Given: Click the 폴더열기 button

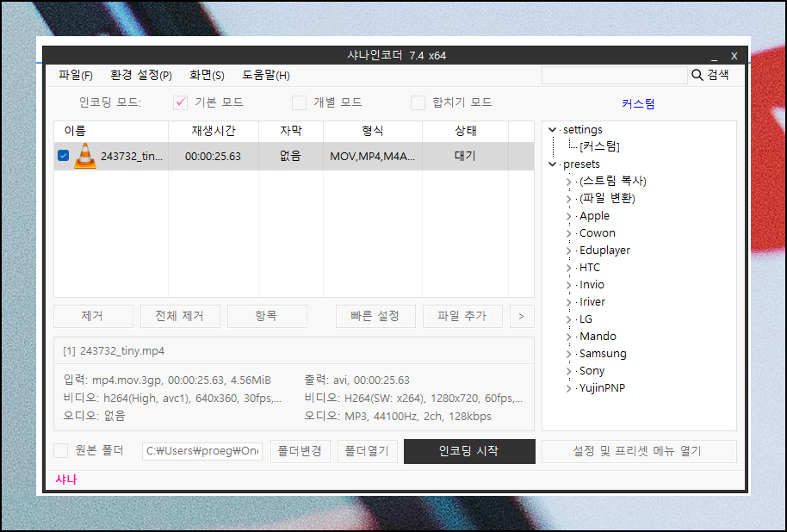Looking at the screenshot, I should pyautogui.click(x=368, y=451).
